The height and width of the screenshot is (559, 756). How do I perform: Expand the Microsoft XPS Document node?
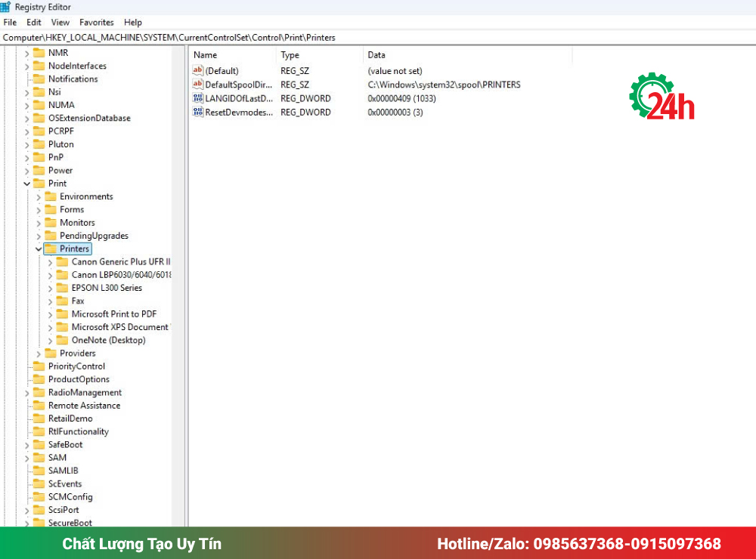(x=50, y=328)
